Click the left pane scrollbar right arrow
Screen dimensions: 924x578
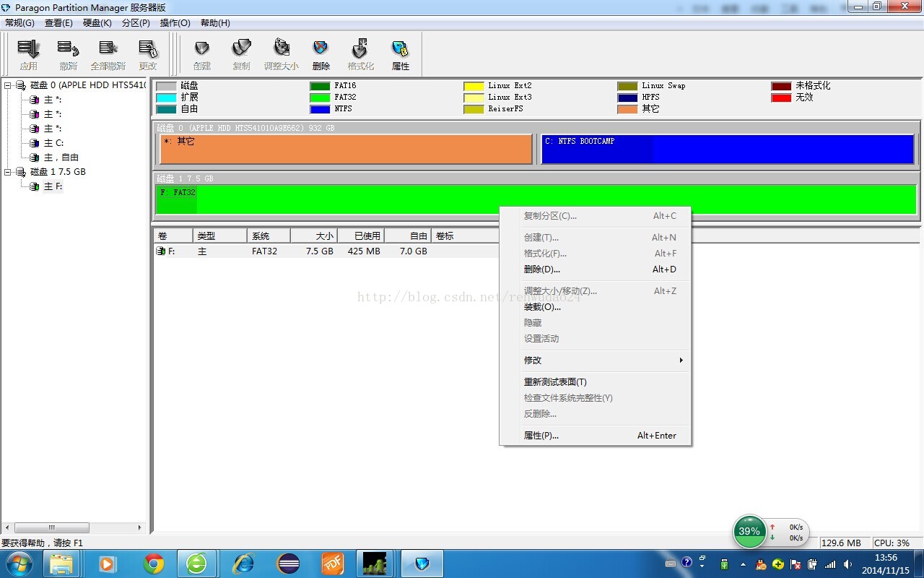point(140,528)
